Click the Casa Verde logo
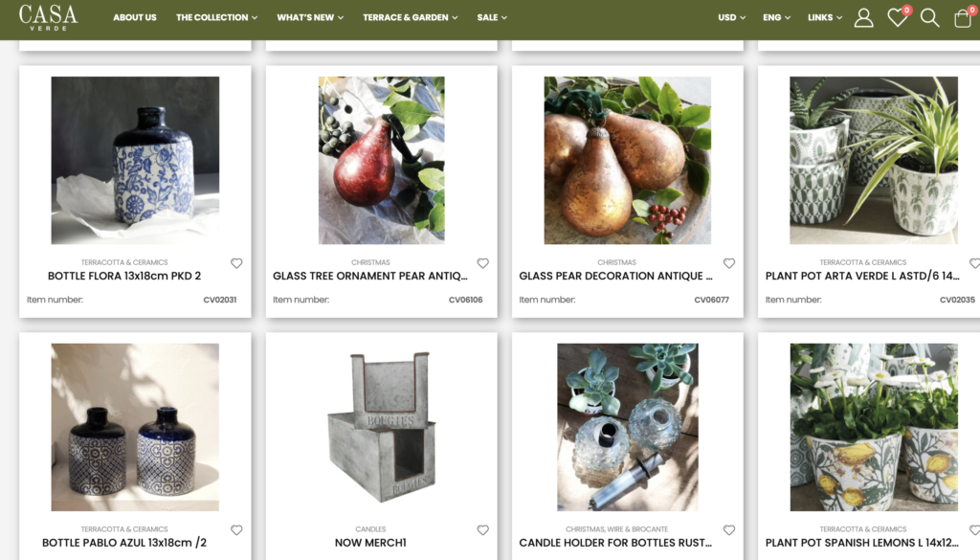This screenshot has width=980, height=560. pyautogui.click(x=48, y=17)
